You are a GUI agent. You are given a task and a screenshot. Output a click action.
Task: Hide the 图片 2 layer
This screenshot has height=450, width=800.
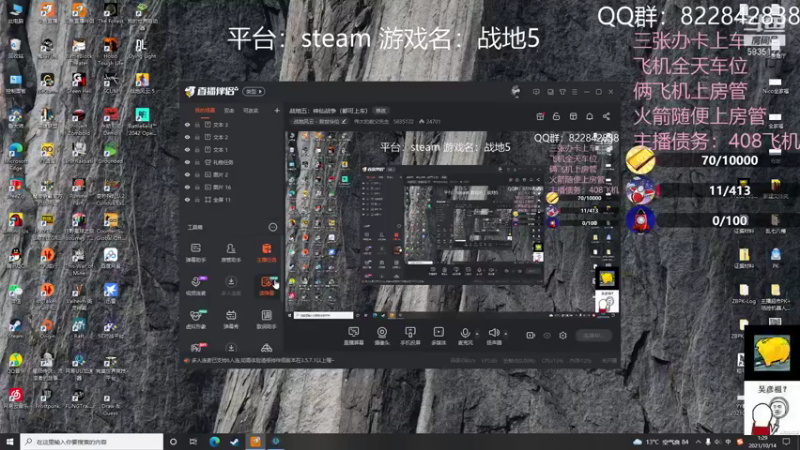click(x=187, y=174)
